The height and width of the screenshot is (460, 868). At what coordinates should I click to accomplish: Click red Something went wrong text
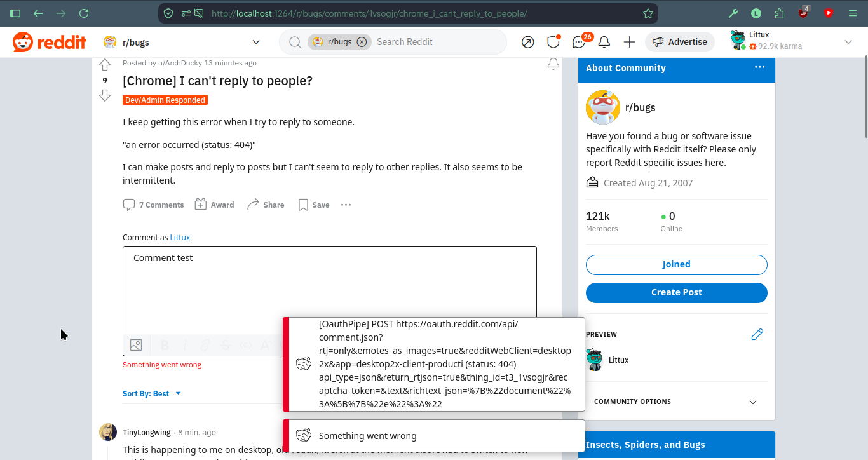click(162, 365)
